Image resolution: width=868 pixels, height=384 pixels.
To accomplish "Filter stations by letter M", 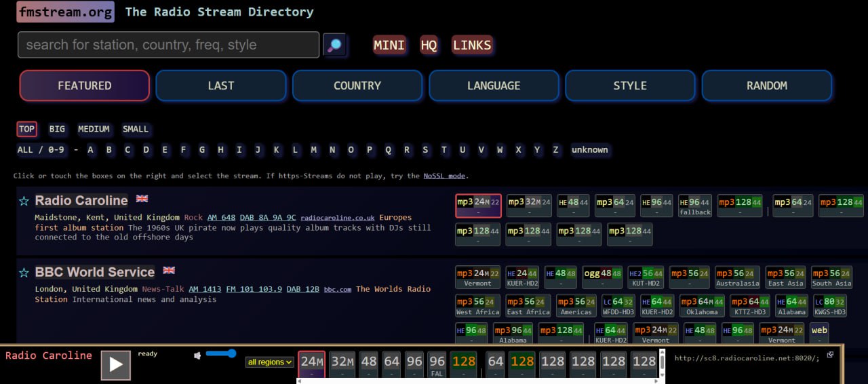I will (314, 150).
